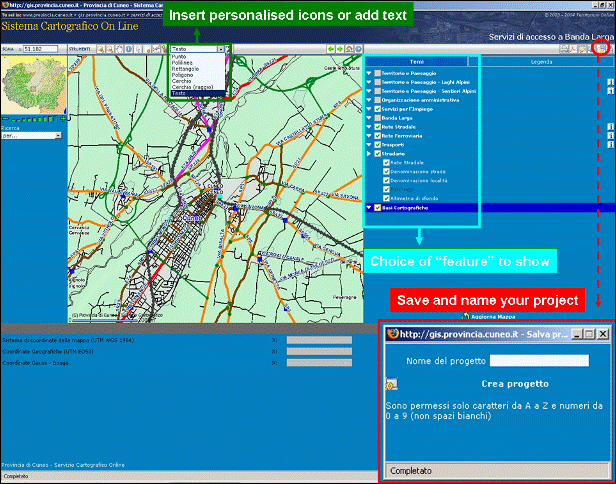Uncheck Denominazione strade sublayer
The image size is (616, 484).
click(386, 172)
